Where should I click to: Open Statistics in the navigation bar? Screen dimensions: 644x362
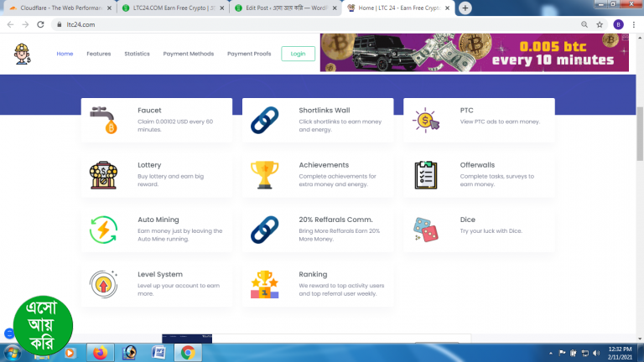click(137, 54)
